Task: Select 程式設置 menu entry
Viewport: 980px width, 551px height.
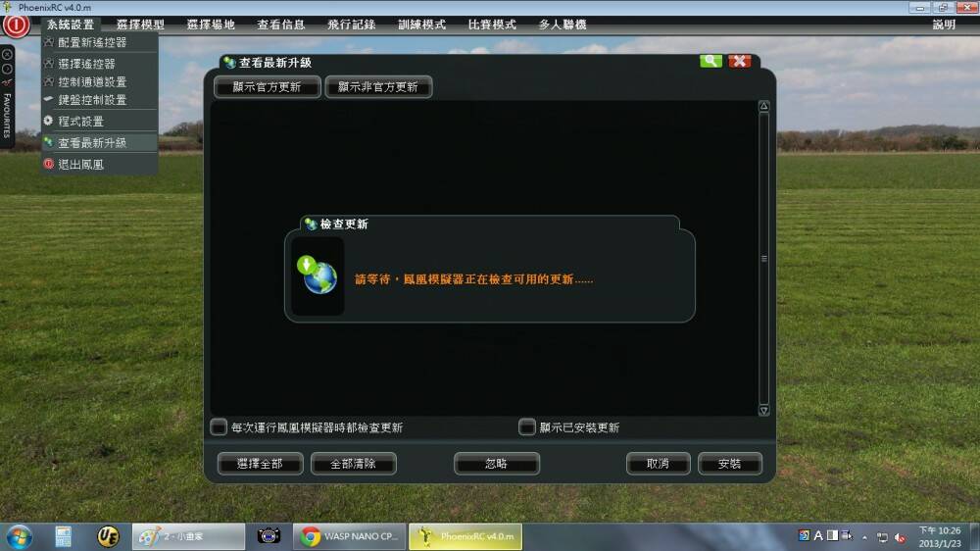Action: coord(99,121)
